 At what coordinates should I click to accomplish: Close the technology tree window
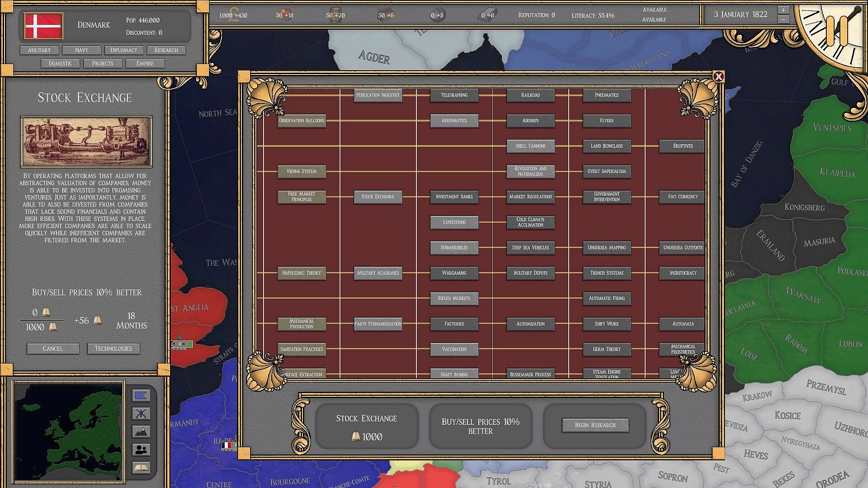(x=718, y=77)
